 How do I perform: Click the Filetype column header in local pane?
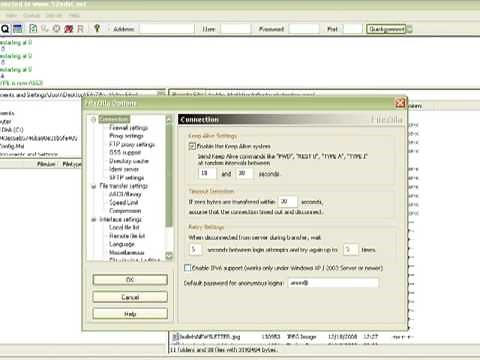pyautogui.click(x=71, y=164)
